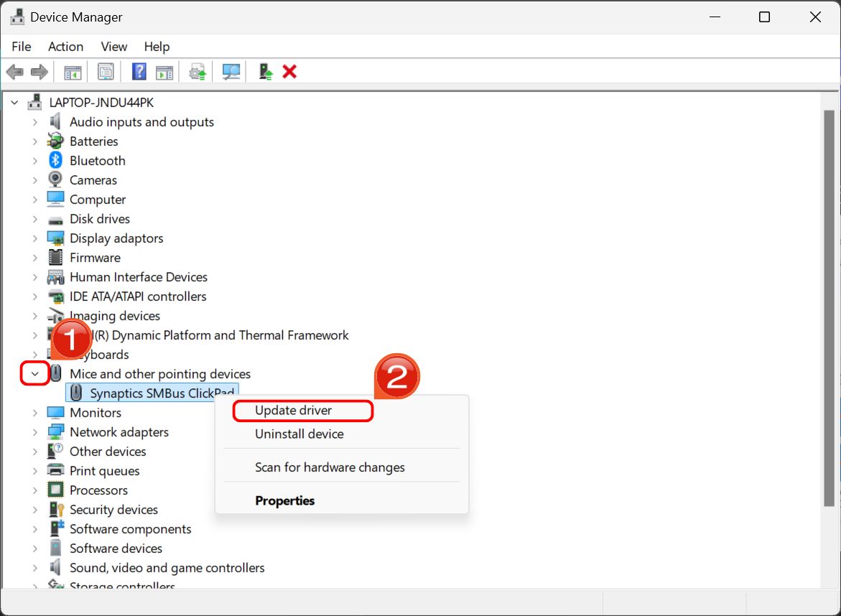This screenshot has height=616, width=841.
Task: Click the Audio inputs and outputs speaker icon
Action: tap(55, 122)
